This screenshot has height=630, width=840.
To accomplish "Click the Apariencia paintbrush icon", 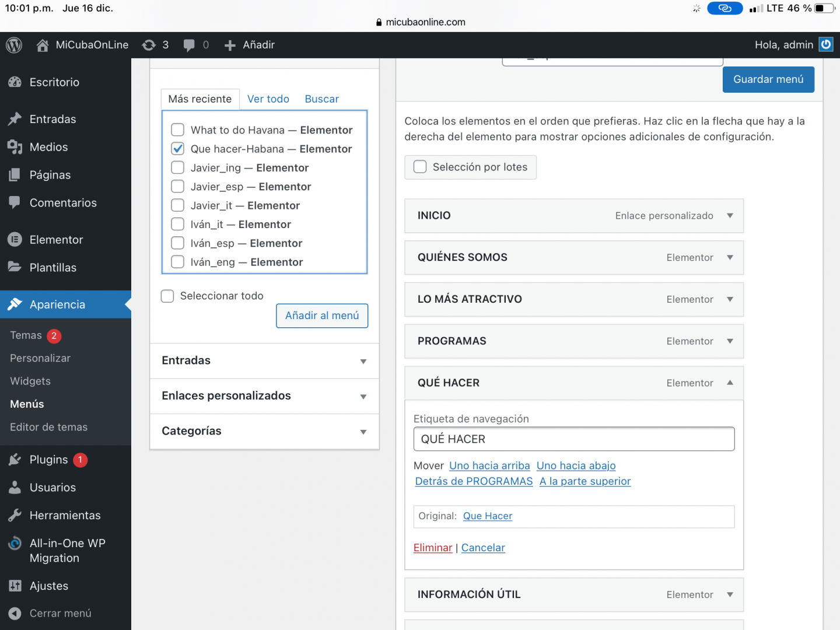I will pos(15,304).
